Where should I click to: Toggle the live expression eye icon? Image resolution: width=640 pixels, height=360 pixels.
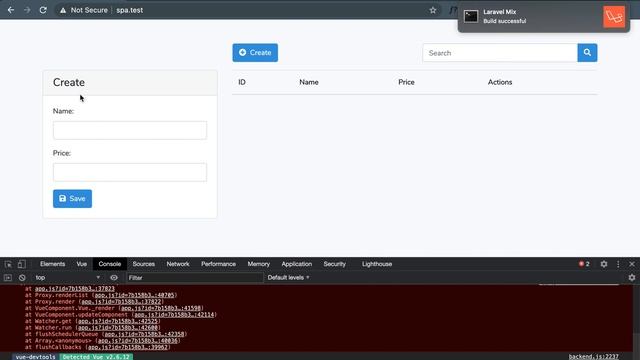tap(114, 278)
